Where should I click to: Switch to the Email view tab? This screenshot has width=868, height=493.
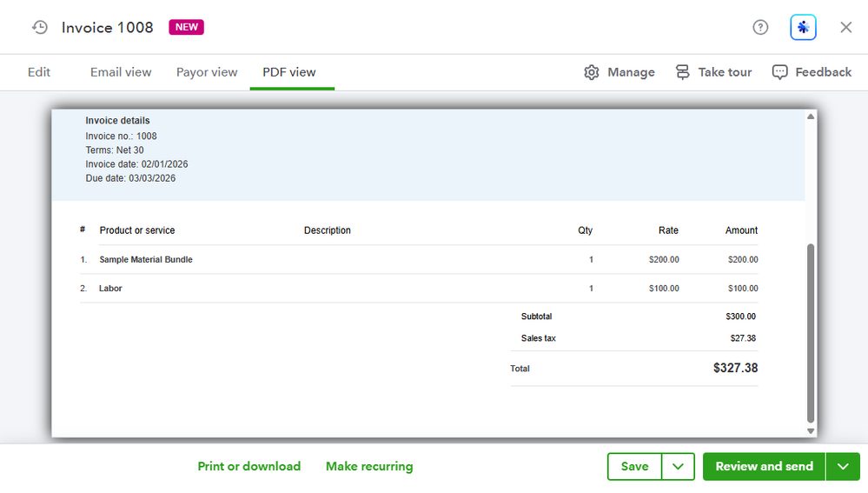click(121, 72)
